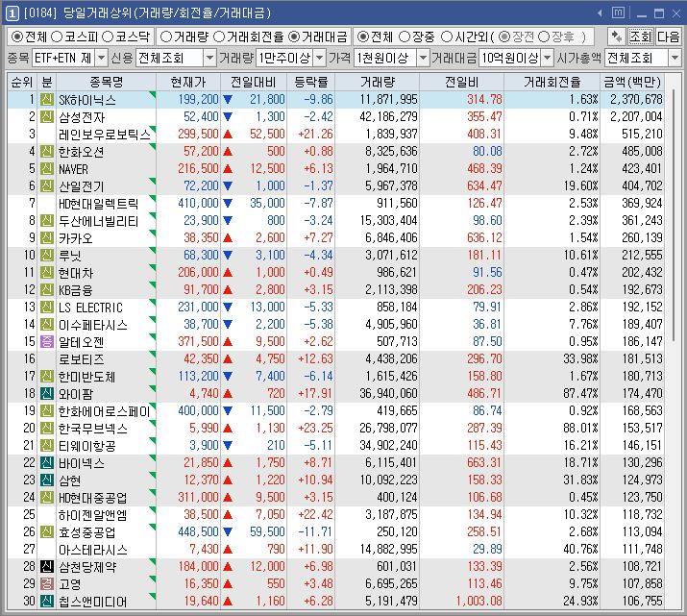Click the up arrow on 레인보우로보틱스 row

(228, 135)
